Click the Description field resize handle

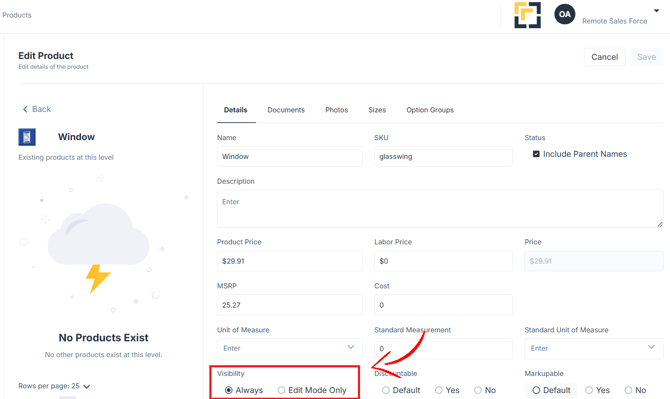660,224
